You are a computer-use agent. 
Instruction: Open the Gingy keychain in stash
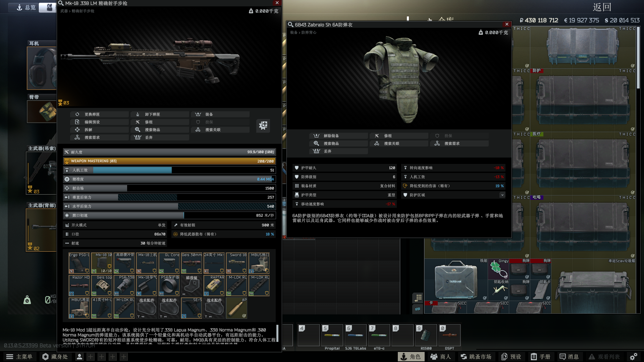click(498, 269)
